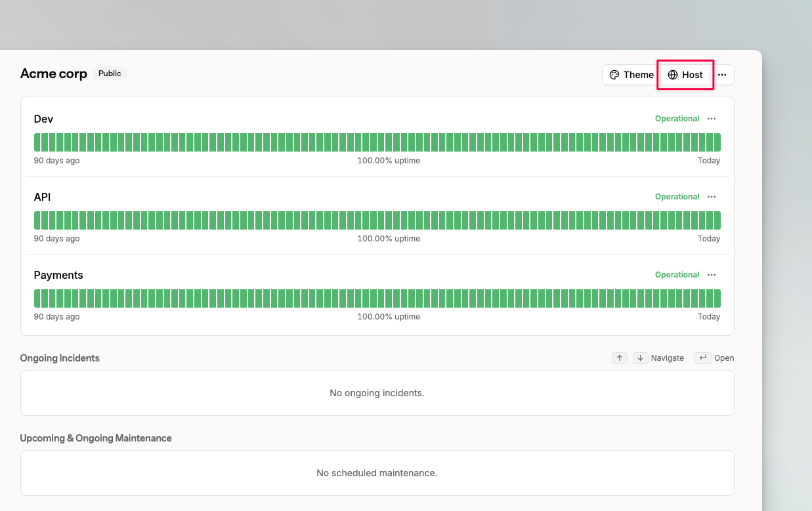
Task: Click the Payments uptime bar graph
Action: pyautogui.click(x=377, y=298)
